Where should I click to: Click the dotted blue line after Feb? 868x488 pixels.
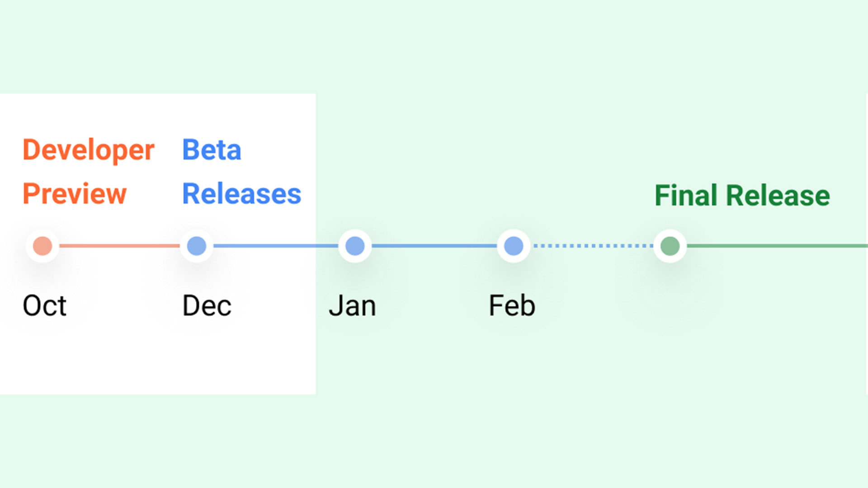pos(592,246)
